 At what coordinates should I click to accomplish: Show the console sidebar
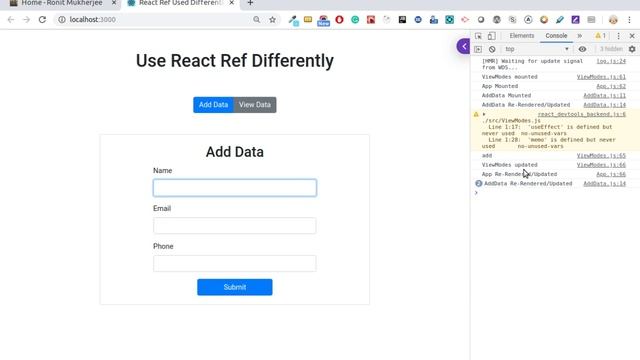[x=478, y=49]
